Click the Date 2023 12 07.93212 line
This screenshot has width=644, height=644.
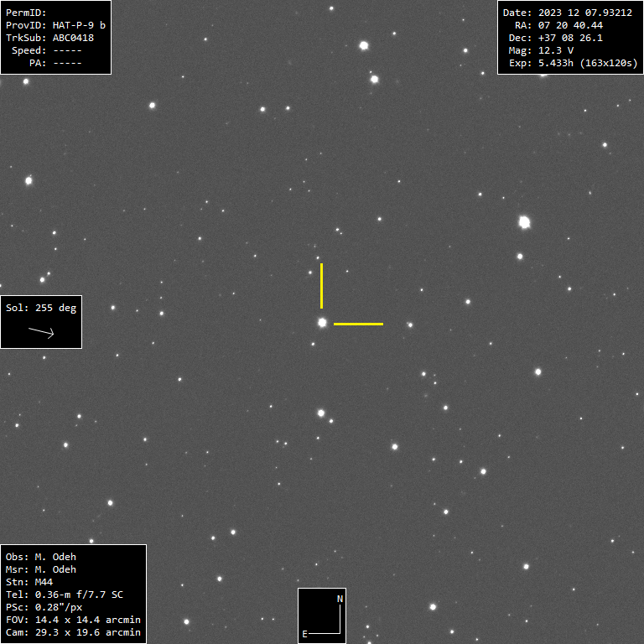[x=567, y=13]
